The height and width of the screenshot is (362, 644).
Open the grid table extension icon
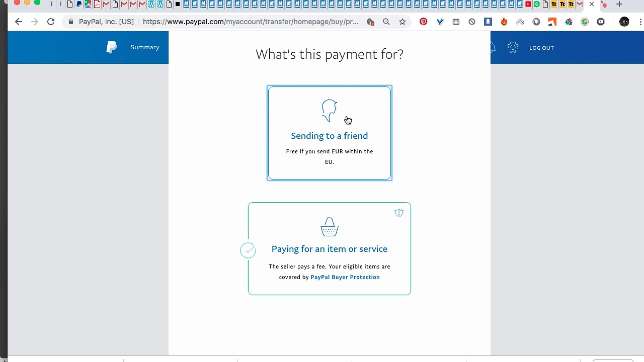click(456, 22)
